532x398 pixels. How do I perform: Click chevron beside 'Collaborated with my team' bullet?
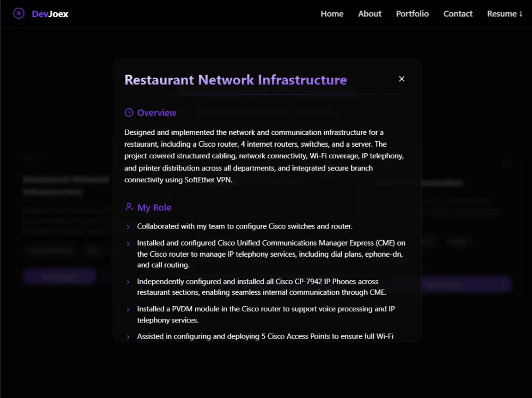point(128,227)
